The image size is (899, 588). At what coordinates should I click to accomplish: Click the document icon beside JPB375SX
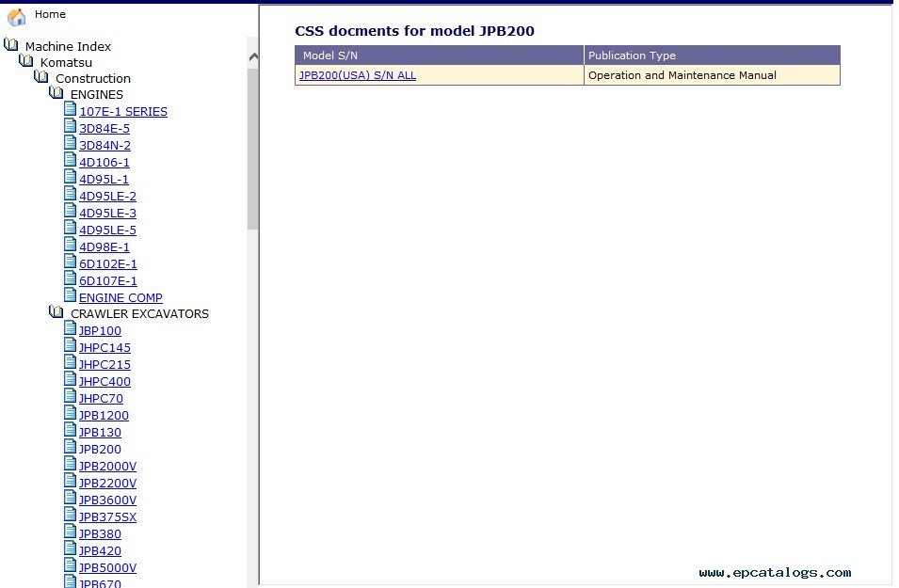click(70, 514)
